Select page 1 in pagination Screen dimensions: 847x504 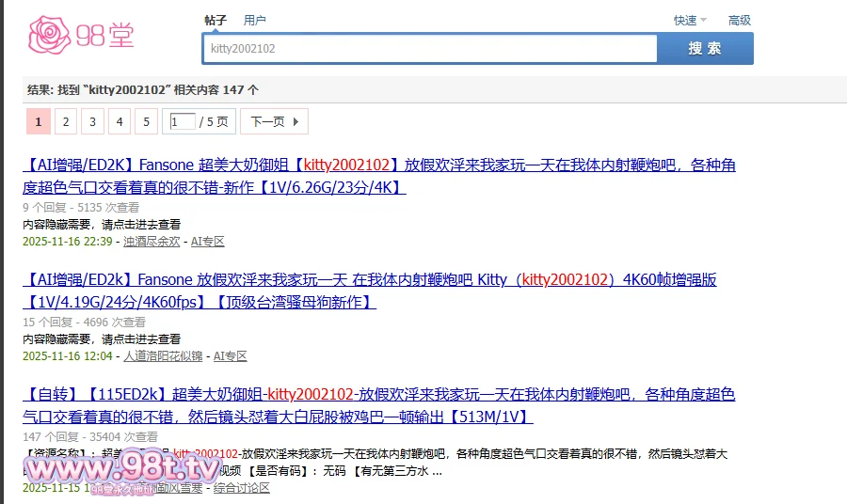38,121
